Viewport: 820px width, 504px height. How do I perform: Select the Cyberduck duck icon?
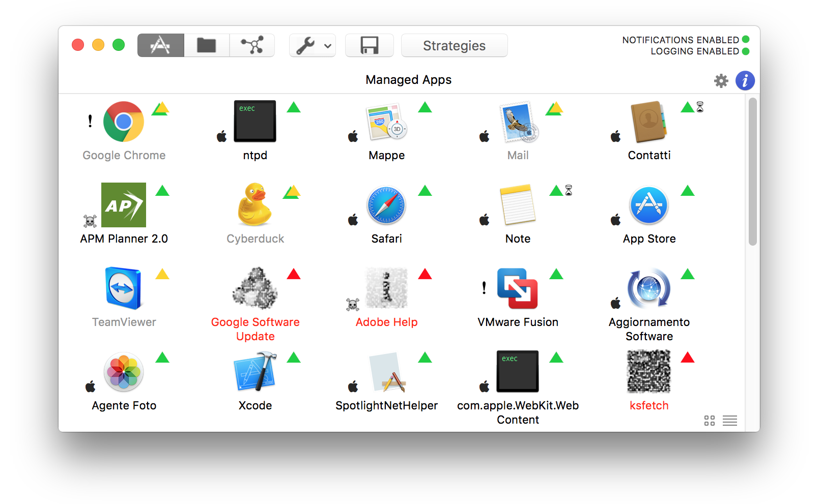point(255,204)
